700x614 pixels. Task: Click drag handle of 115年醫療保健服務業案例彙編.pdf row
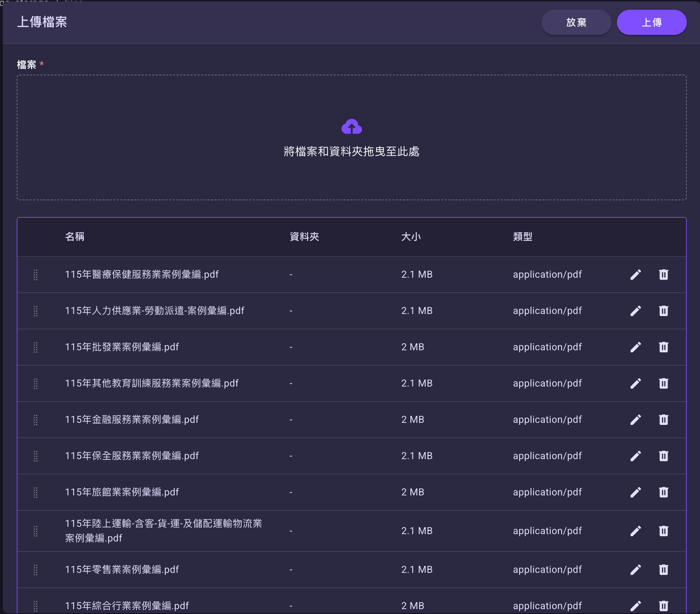[36, 275]
